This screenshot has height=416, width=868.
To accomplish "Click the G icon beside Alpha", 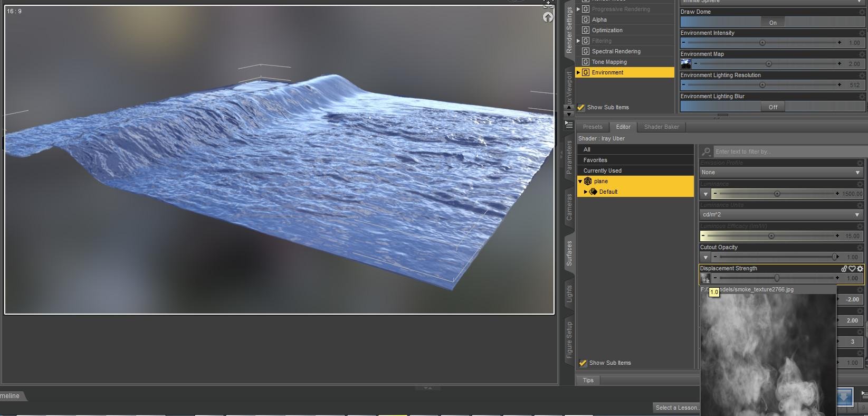I will click(586, 20).
